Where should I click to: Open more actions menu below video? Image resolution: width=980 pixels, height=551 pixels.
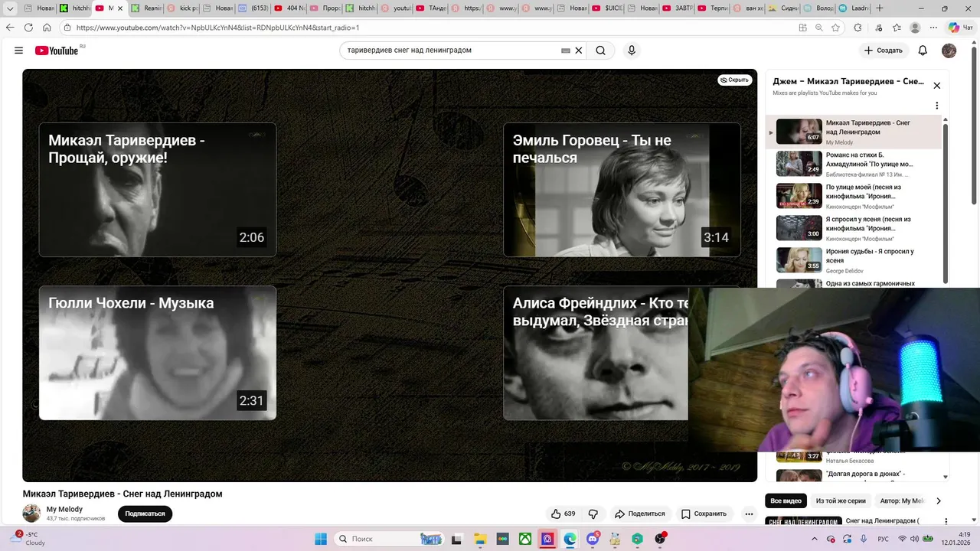(x=749, y=514)
